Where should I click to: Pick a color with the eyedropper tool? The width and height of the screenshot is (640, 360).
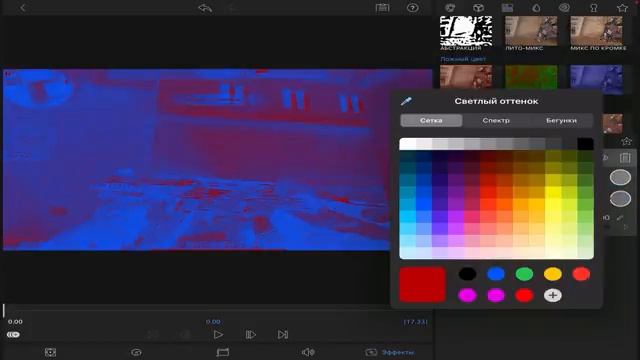406,101
